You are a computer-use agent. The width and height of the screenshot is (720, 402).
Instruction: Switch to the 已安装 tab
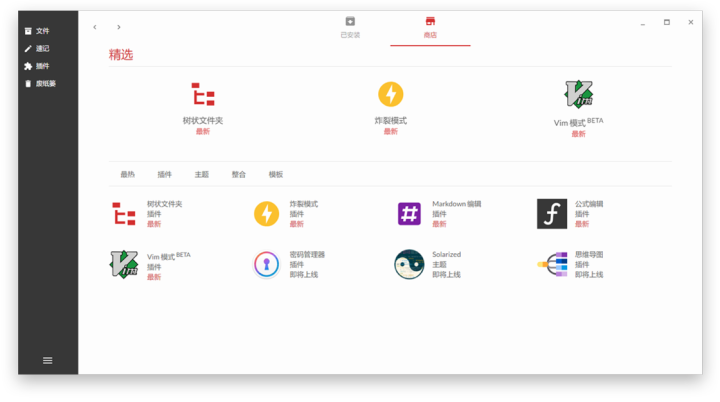click(x=350, y=28)
